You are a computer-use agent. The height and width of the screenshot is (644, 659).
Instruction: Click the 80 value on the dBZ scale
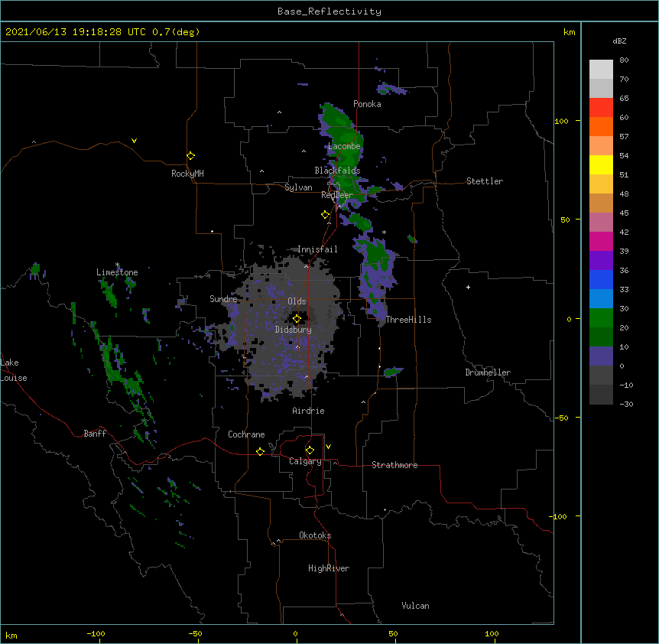(x=624, y=60)
